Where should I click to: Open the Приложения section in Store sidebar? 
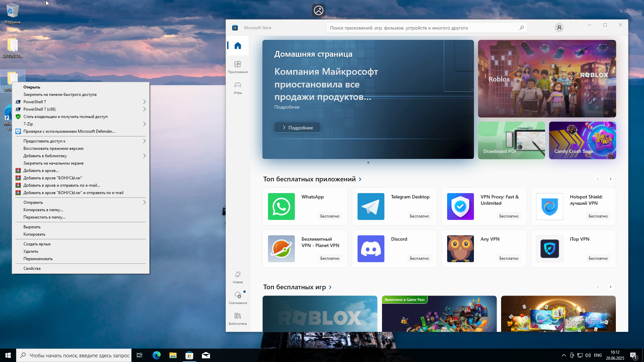(238, 67)
